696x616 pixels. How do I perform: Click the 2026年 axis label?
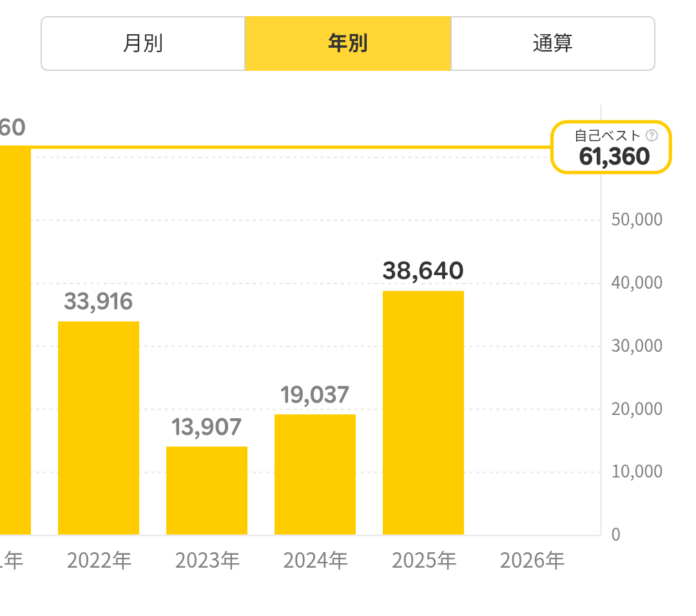(x=532, y=561)
